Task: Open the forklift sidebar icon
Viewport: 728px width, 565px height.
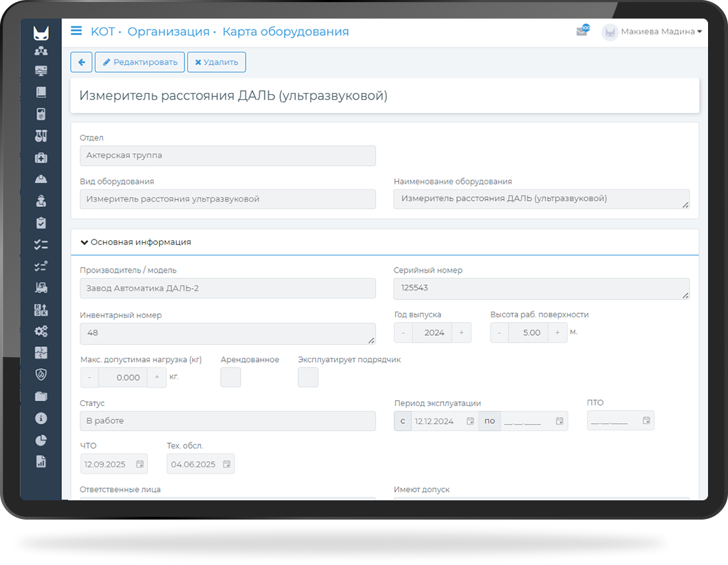Action: (41, 288)
